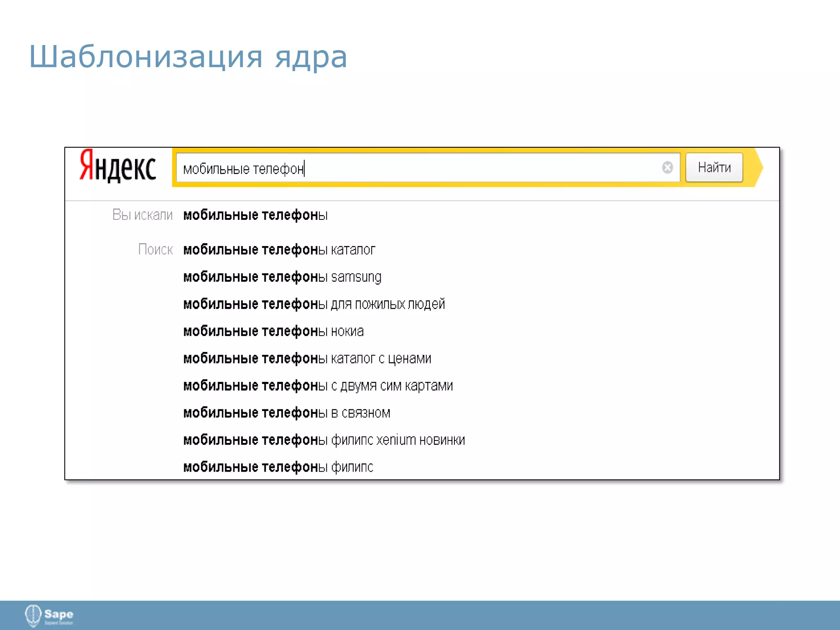Viewport: 840px width, 630px height.
Task: Select suggestion 'мобильные телефоны нокиа'
Action: click(x=273, y=331)
